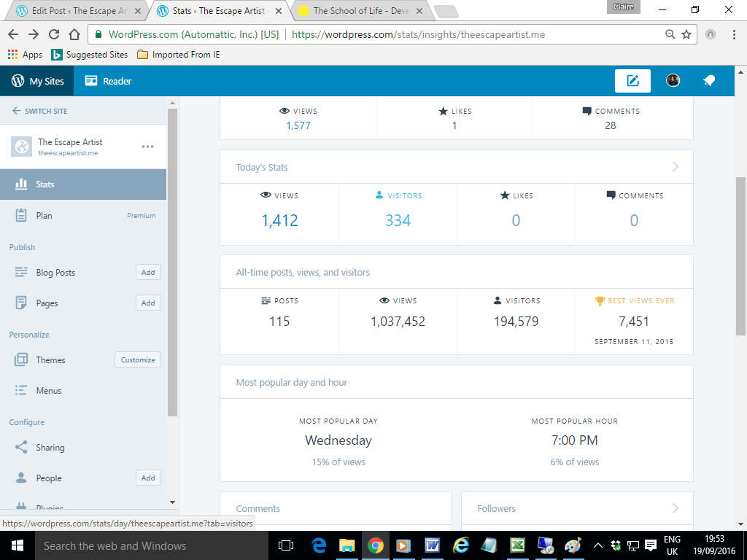Open site options ellipsis menu

[x=147, y=147]
